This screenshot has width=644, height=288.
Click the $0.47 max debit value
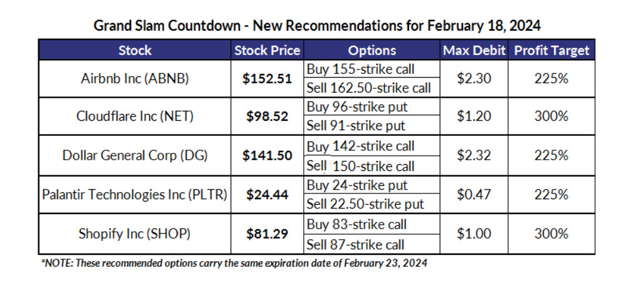click(x=474, y=195)
